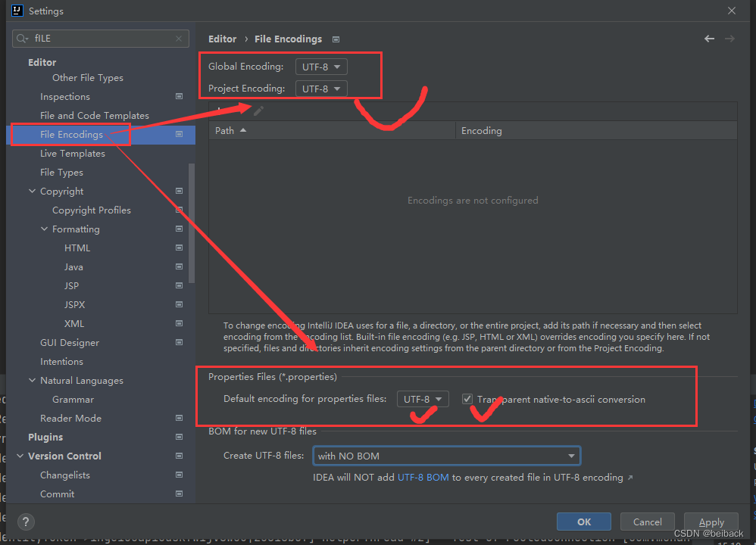Click the settings tree vertical scrollbar
The width and height of the screenshot is (756, 545).
[192, 223]
